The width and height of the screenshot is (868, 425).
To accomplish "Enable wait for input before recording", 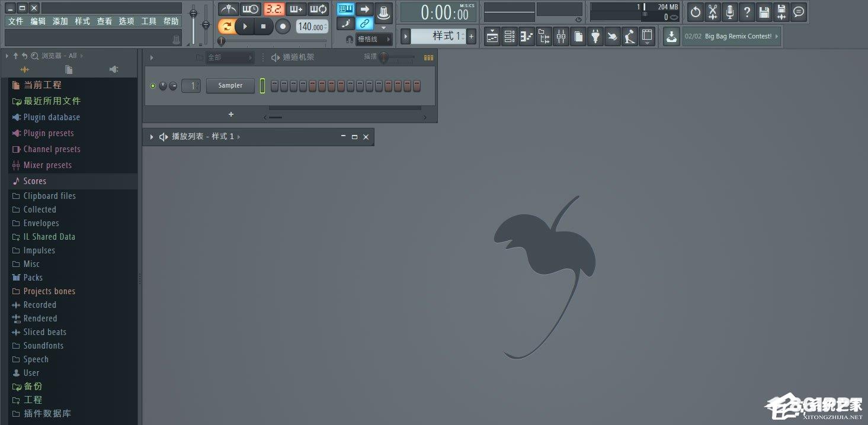I will click(x=250, y=9).
